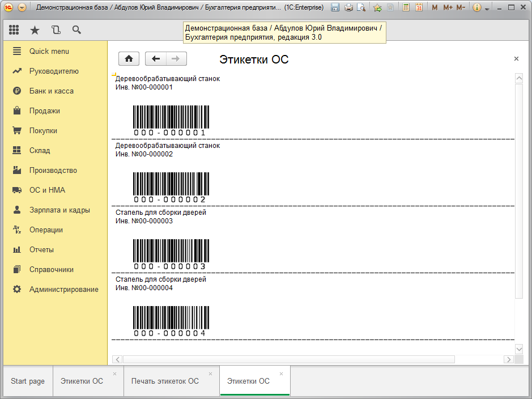Navigate back with left arrow

[156, 59]
